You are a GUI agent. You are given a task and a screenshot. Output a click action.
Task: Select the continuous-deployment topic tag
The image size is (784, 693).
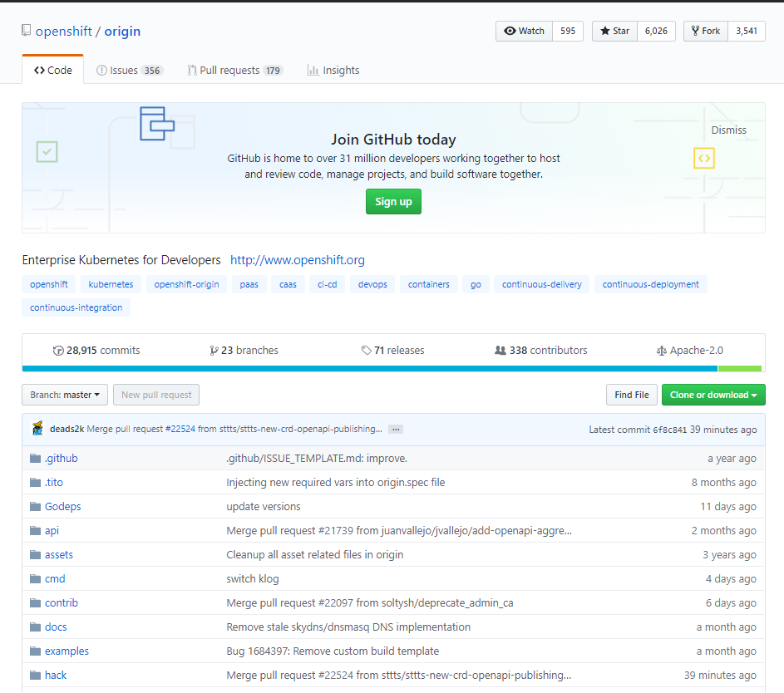click(650, 284)
